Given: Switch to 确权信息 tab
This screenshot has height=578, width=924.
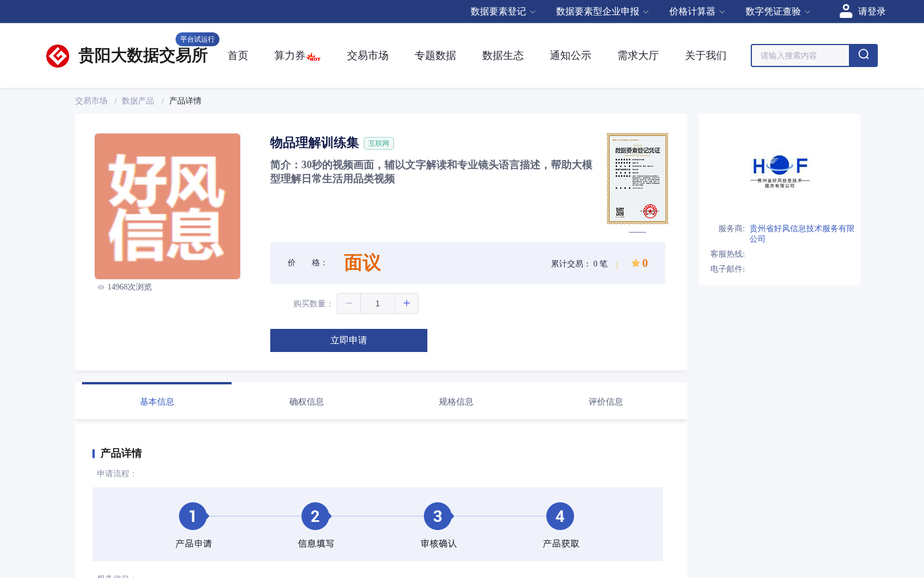Looking at the screenshot, I should [x=307, y=401].
